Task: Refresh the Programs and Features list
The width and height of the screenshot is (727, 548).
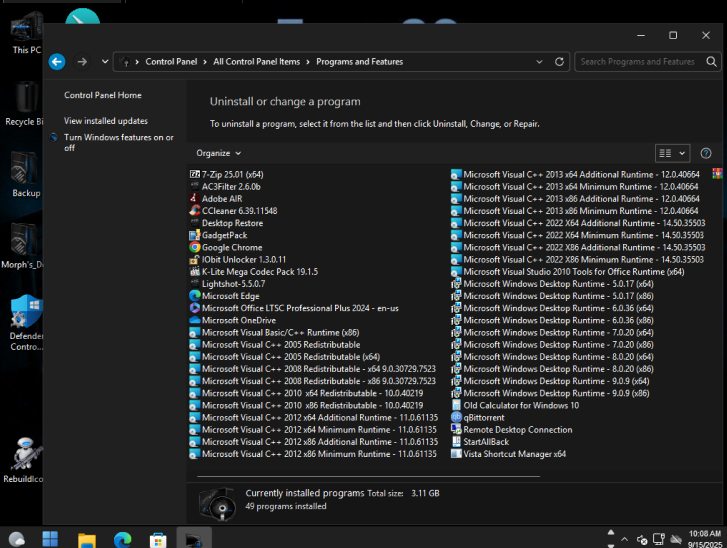Action: tap(559, 62)
